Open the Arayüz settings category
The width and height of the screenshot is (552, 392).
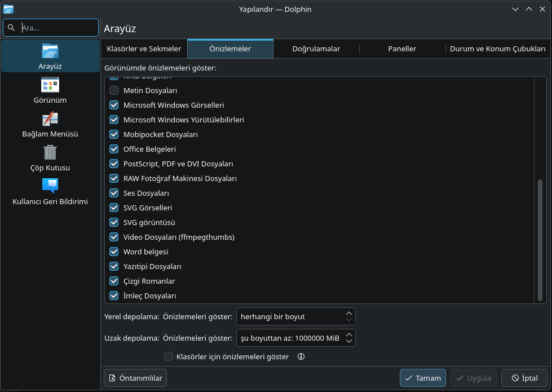click(50, 56)
